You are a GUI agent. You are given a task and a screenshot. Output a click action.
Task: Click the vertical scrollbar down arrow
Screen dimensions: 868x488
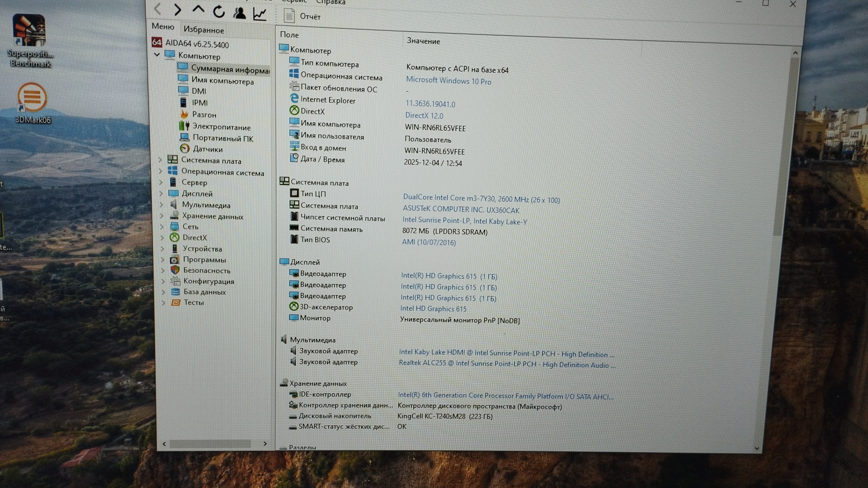tap(757, 448)
